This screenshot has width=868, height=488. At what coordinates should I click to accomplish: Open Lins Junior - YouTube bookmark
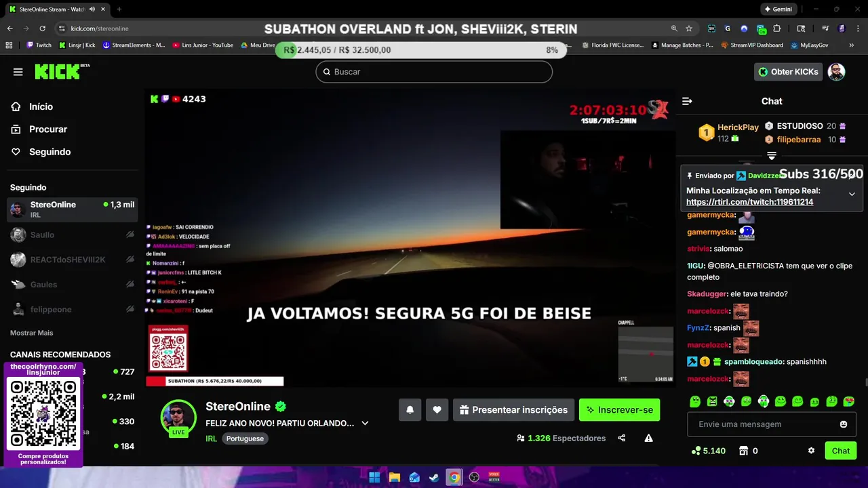tap(203, 45)
